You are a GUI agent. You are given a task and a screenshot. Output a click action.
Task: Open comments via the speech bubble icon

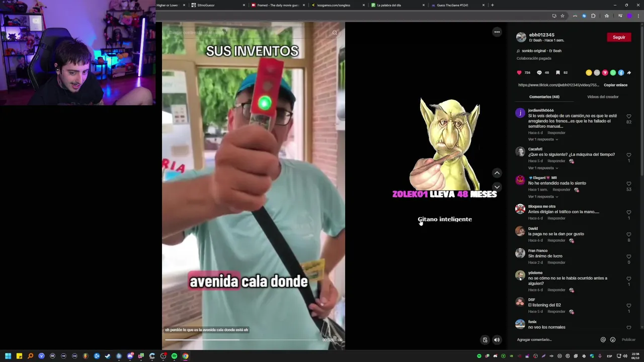[x=539, y=72]
